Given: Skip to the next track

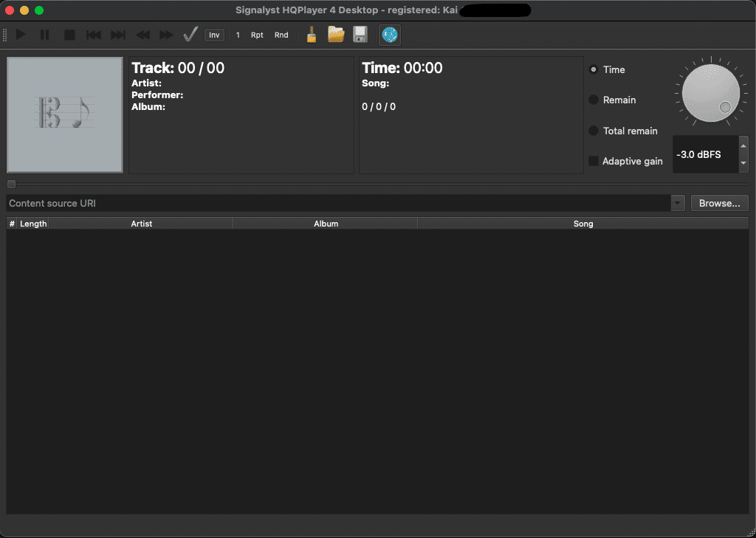Looking at the screenshot, I should point(118,35).
